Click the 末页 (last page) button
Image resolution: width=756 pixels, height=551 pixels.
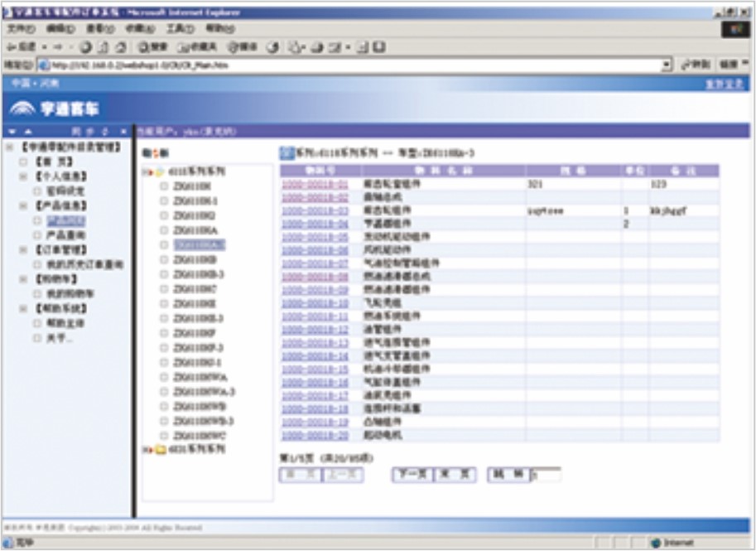(456, 474)
